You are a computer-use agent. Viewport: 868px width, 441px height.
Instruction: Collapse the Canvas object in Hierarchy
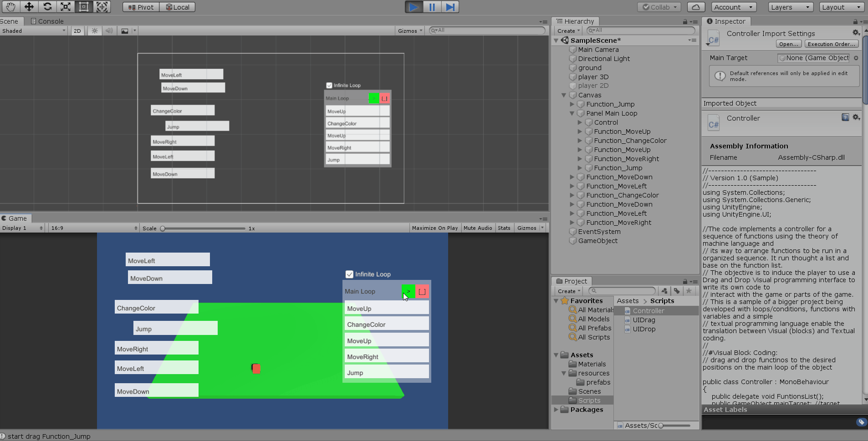tap(564, 95)
